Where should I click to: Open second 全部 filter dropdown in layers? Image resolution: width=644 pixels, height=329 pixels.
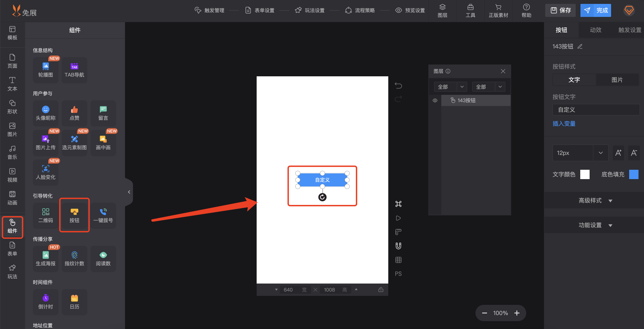pos(489,87)
